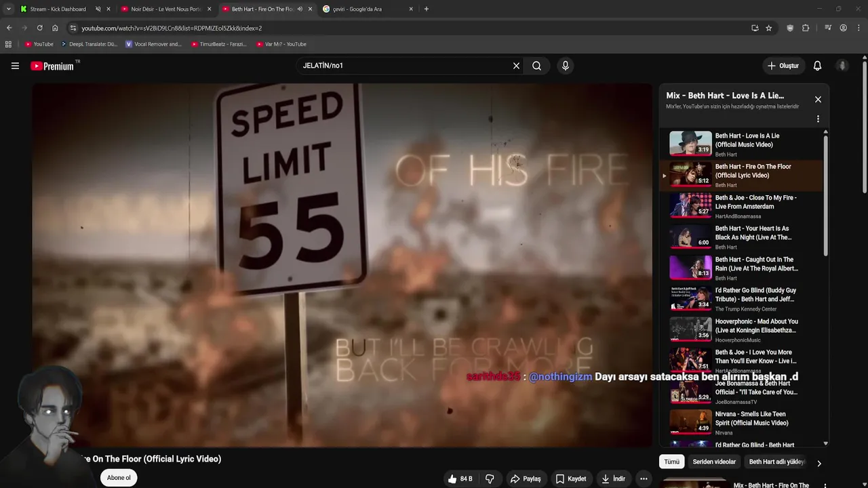Image resolution: width=868 pixels, height=488 pixels.
Task: Download the video with İndir
Action: (x=613, y=479)
